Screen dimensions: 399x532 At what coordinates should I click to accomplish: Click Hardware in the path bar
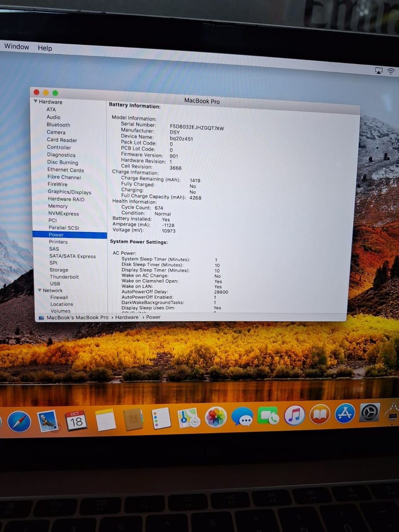click(127, 317)
